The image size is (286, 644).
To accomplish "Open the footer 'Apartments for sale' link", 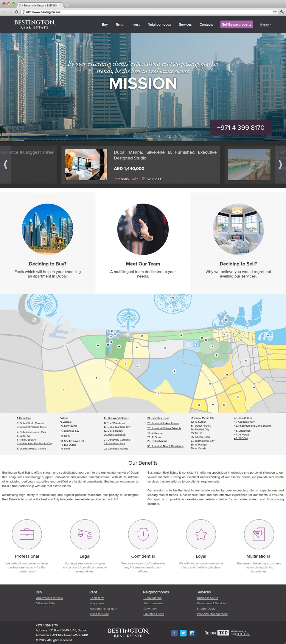I will tap(49, 598).
